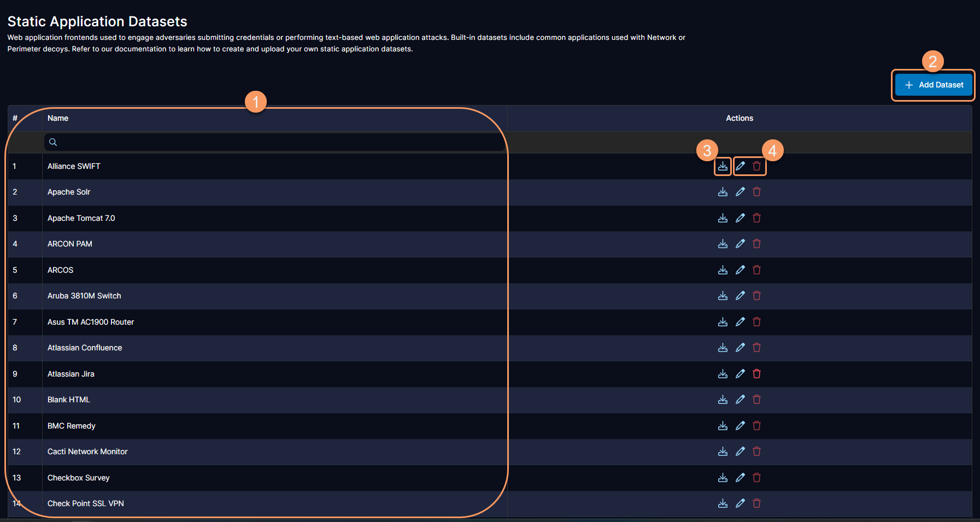The width and height of the screenshot is (980, 522).
Task: Edit the Atlassian Confluence dataset
Action: tap(740, 348)
